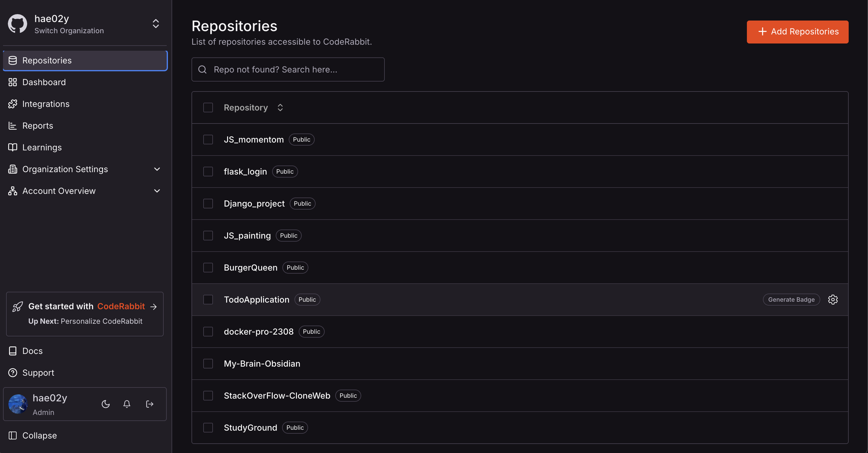Expand Organization Settings menu
Image resolution: width=868 pixels, height=453 pixels.
pos(157,169)
